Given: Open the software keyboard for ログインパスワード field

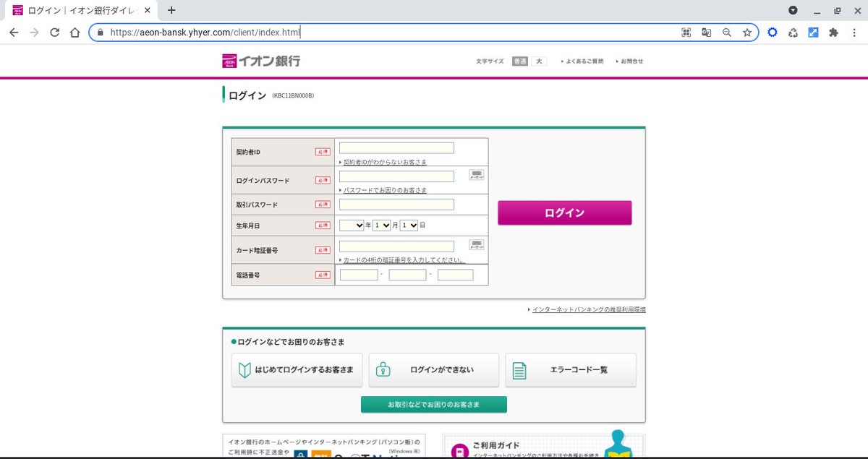Looking at the screenshot, I should tap(475, 173).
